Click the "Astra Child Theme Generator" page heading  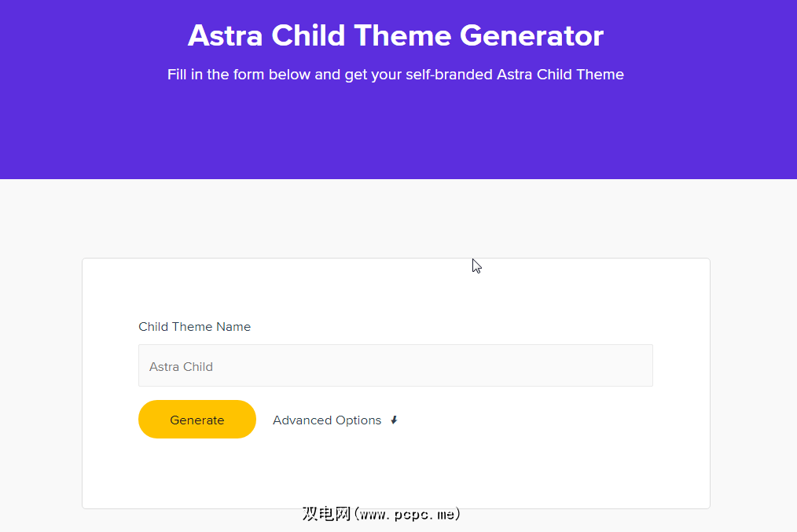point(395,35)
